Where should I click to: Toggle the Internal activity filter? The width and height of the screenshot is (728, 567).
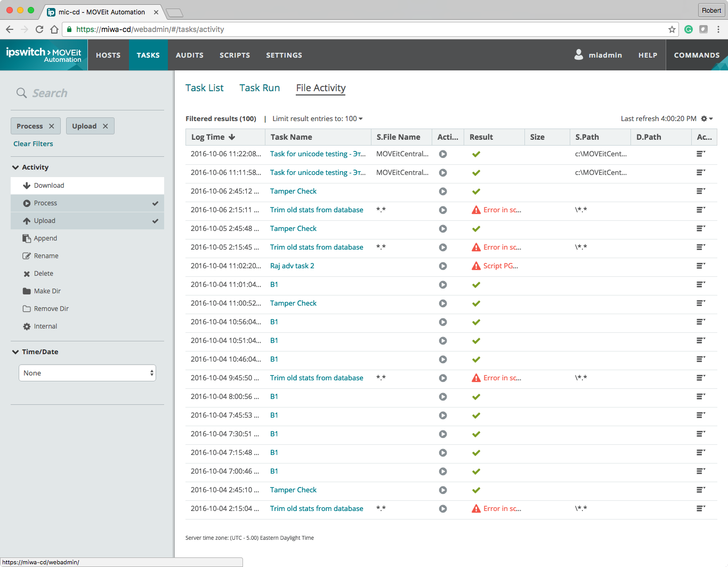point(87,326)
